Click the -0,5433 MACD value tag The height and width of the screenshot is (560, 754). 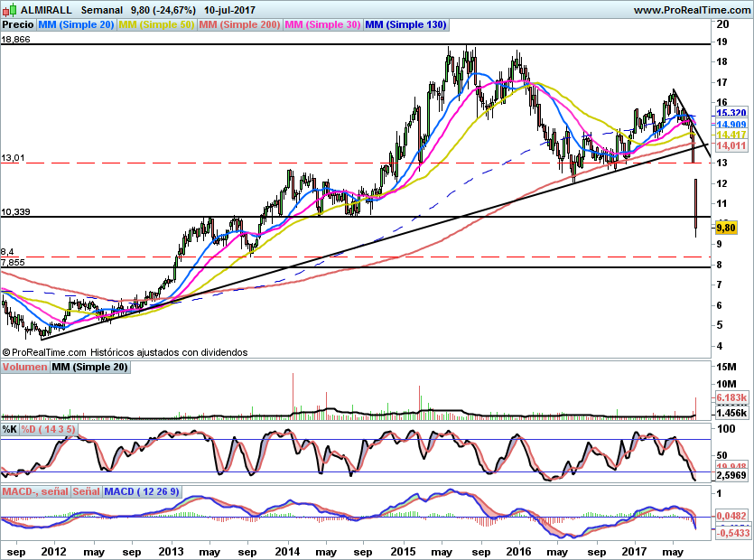[733, 533]
